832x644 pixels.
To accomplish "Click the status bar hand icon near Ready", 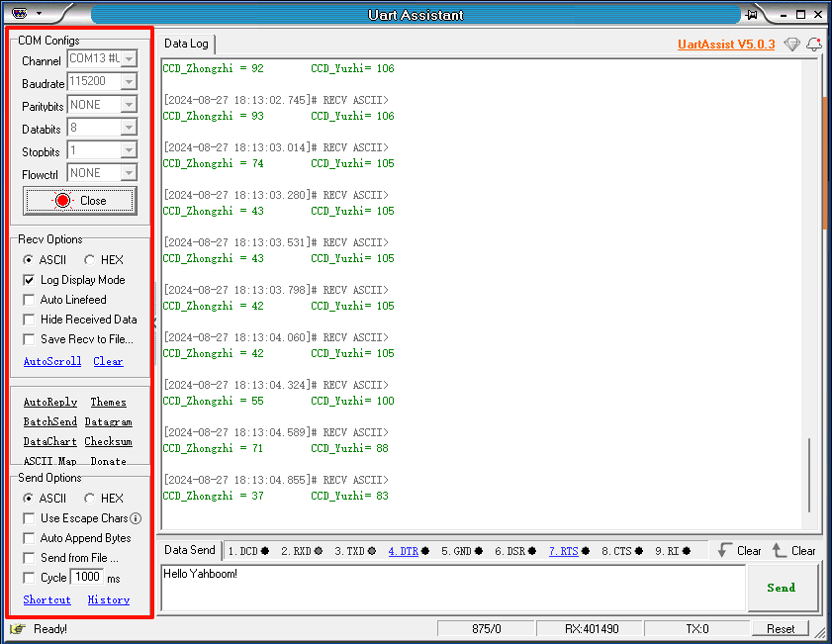I will [18, 629].
